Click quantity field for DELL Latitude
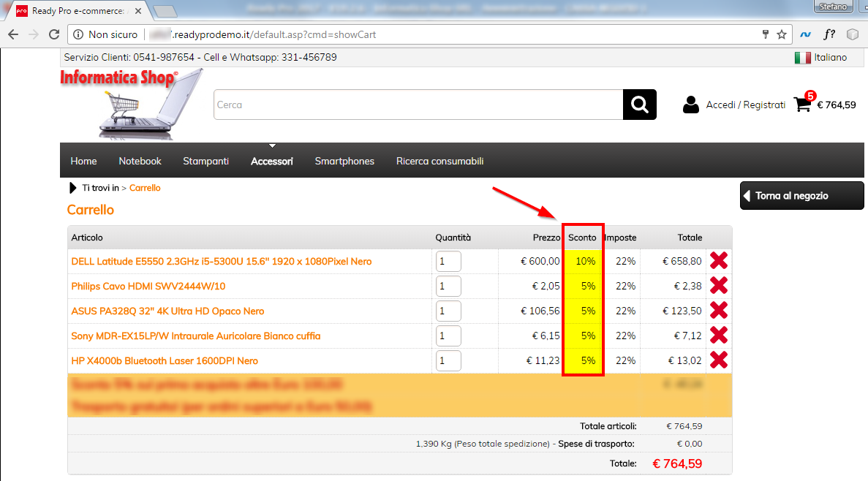This screenshot has width=868, height=481. 448,261
